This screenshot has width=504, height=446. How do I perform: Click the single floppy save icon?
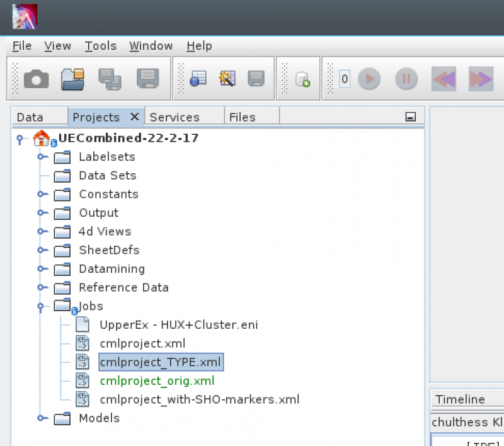[x=147, y=79]
